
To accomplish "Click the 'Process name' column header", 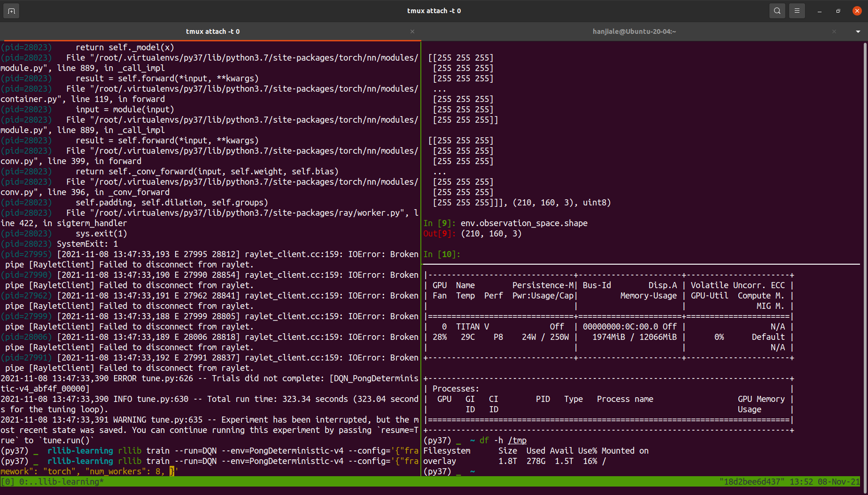I will point(625,399).
